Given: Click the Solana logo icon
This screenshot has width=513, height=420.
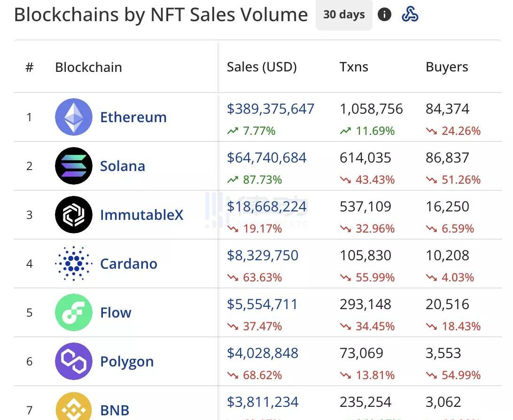Looking at the screenshot, I should pos(74,166).
